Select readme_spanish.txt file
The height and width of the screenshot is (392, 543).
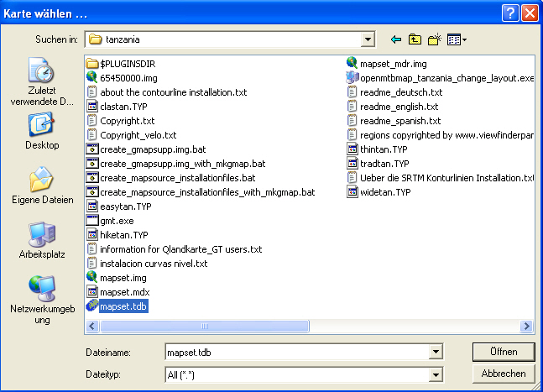pos(400,121)
